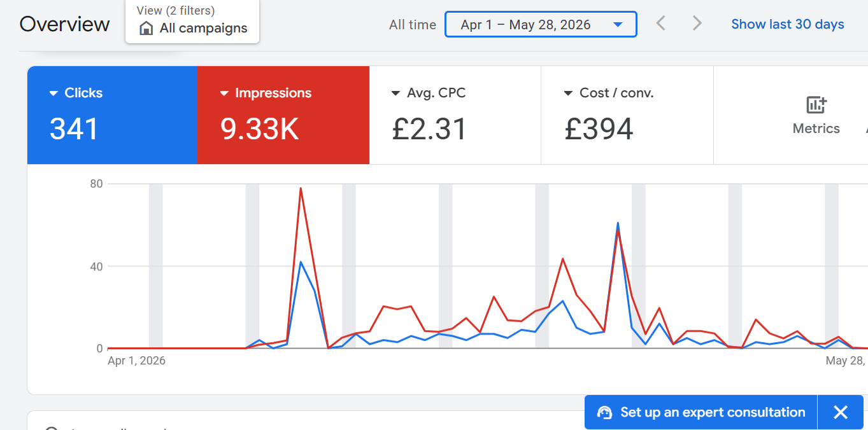The image size is (868, 430).
Task: Open the Cost / conv. metric dropdown arrow
Action: (x=568, y=94)
